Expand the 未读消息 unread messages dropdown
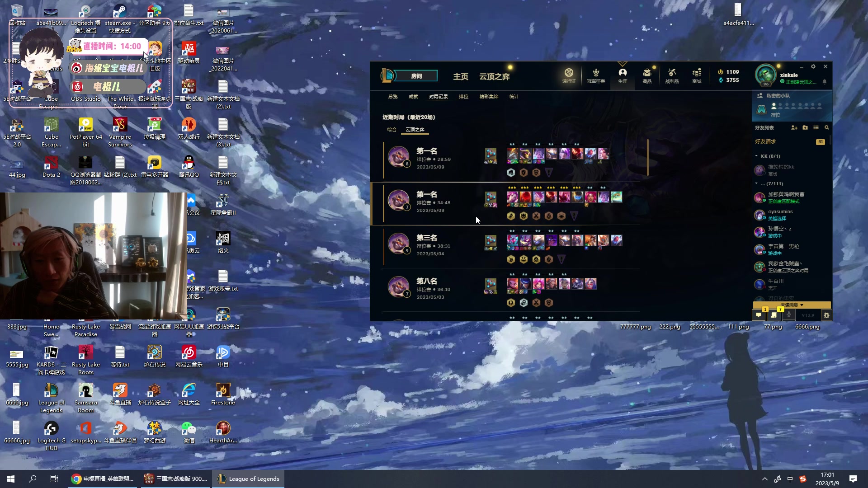This screenshot has width=868, height=488. click(x=792, y=305)
